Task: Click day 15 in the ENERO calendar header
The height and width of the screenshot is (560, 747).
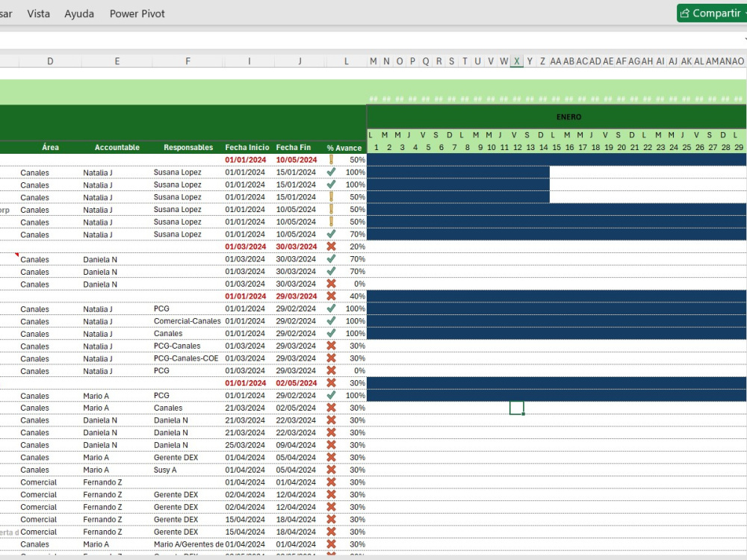Action: coord(557,148)
